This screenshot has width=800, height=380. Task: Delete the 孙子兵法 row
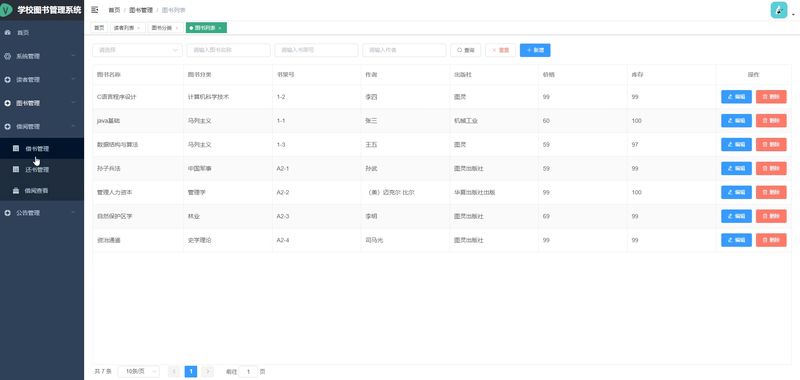pyautogui.click(x=771, y=168)
